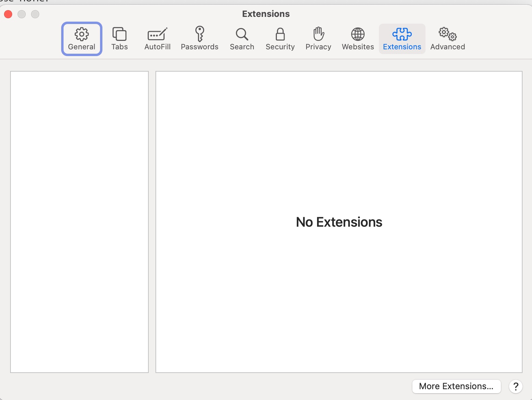532x400 pixels.
Task: Click the "Passwords" tab label text
Action: 199,47
